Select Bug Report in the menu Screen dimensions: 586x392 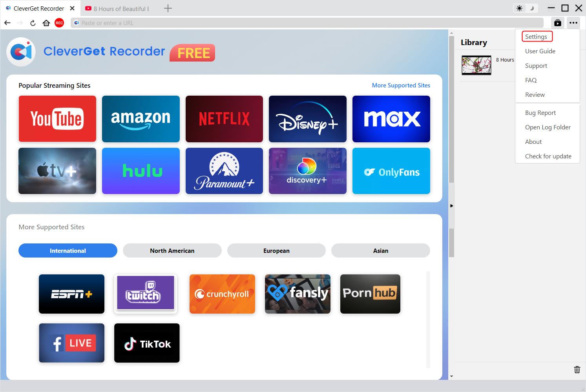pyautogui.click(x=540, y=113)
